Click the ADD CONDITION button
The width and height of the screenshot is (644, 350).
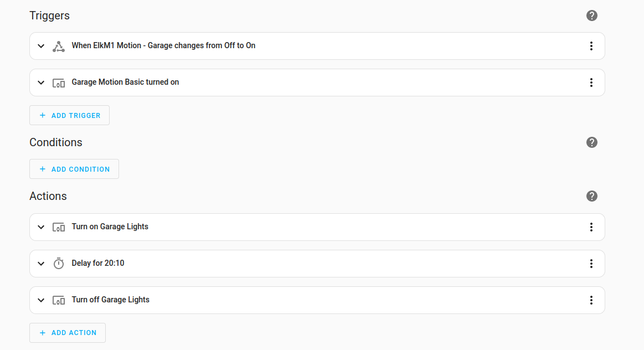(74, 169)
